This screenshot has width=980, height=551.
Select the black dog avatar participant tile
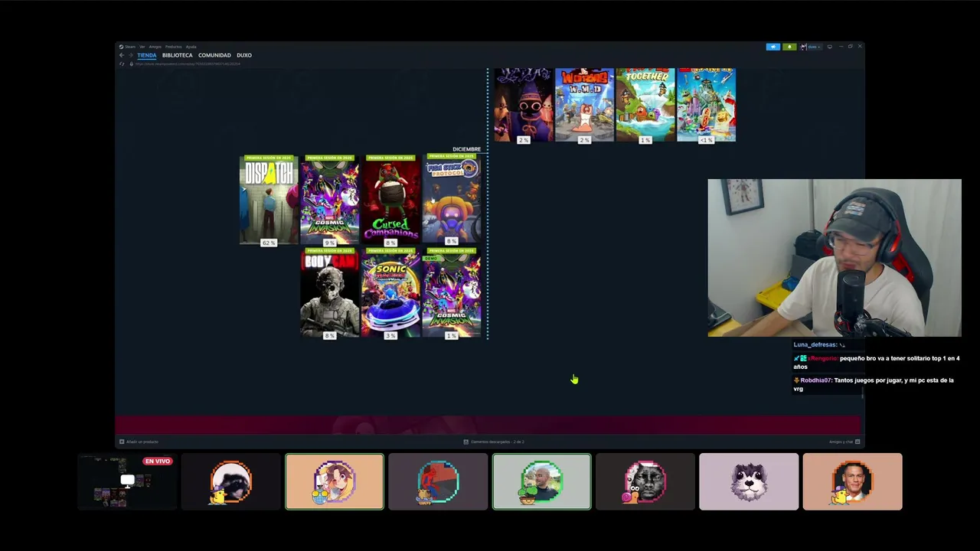(231, 481)
